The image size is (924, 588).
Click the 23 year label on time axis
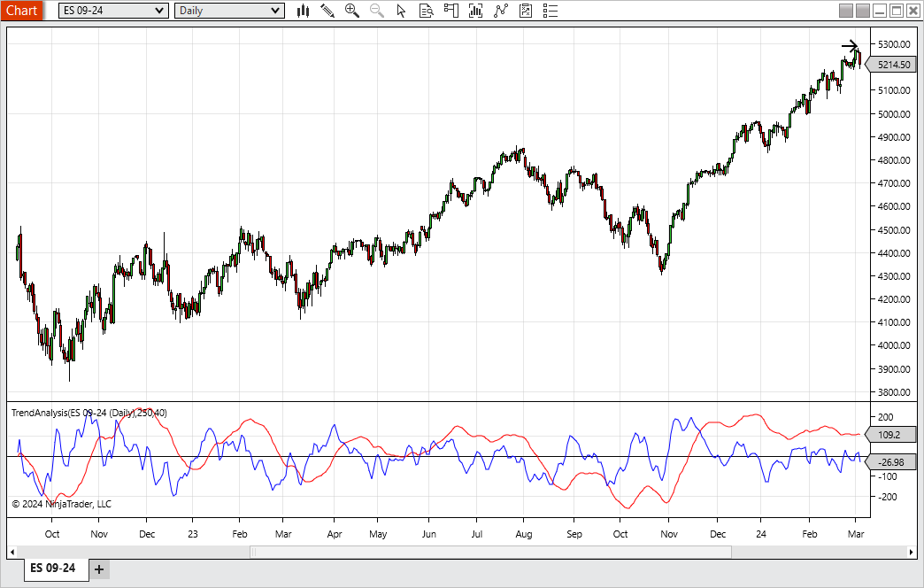click(x=193, y=534)
